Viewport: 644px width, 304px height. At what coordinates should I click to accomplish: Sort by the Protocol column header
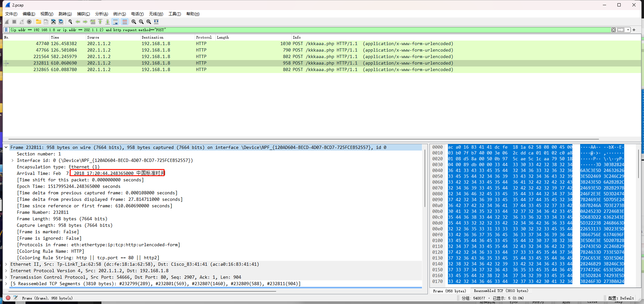point(205,37)
